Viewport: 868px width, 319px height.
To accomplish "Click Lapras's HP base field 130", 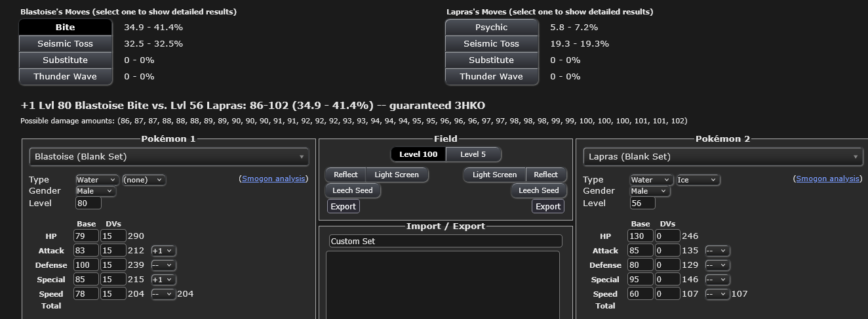I will coord(641,236).
